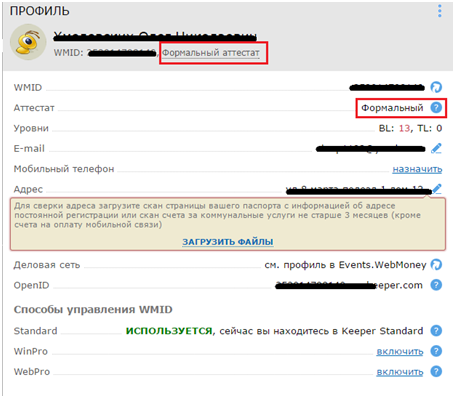
Task: Open help icon next to Формальный attestat
Action: [436, 108]
